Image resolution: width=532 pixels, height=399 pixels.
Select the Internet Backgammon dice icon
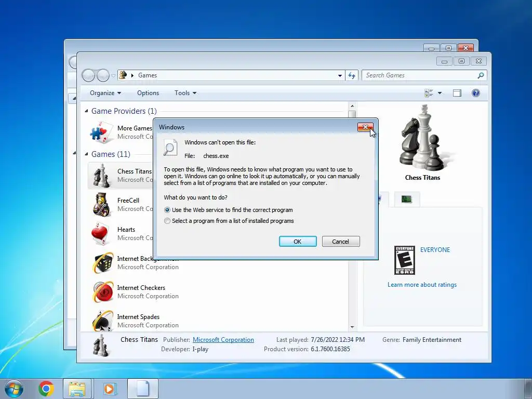[x=103, y=262]
